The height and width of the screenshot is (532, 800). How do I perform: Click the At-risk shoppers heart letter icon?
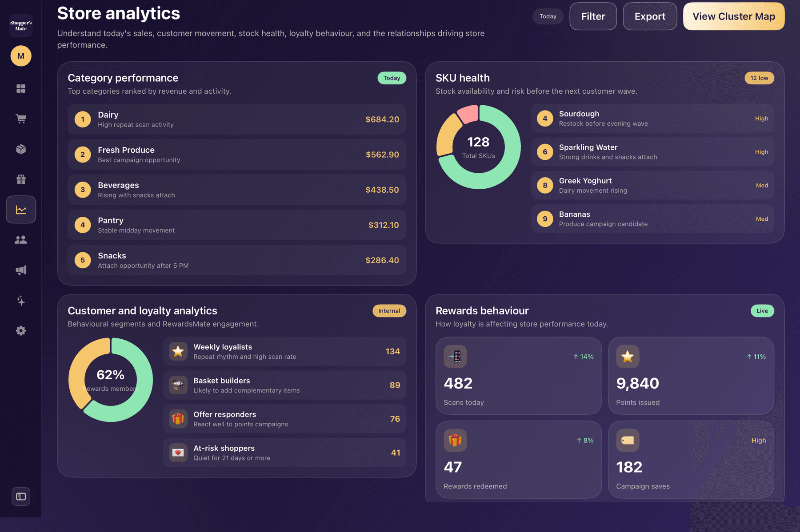click(x=178, y=453)
